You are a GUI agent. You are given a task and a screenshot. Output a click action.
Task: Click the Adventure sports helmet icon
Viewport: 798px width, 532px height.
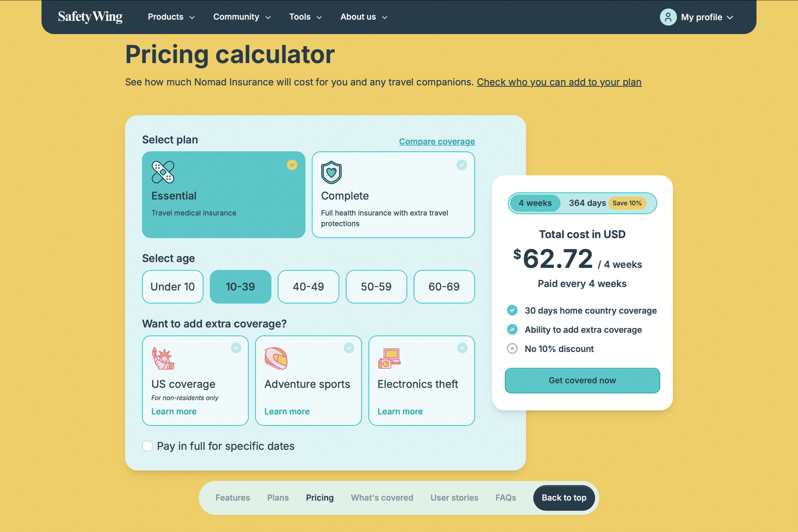click(276, 358)
